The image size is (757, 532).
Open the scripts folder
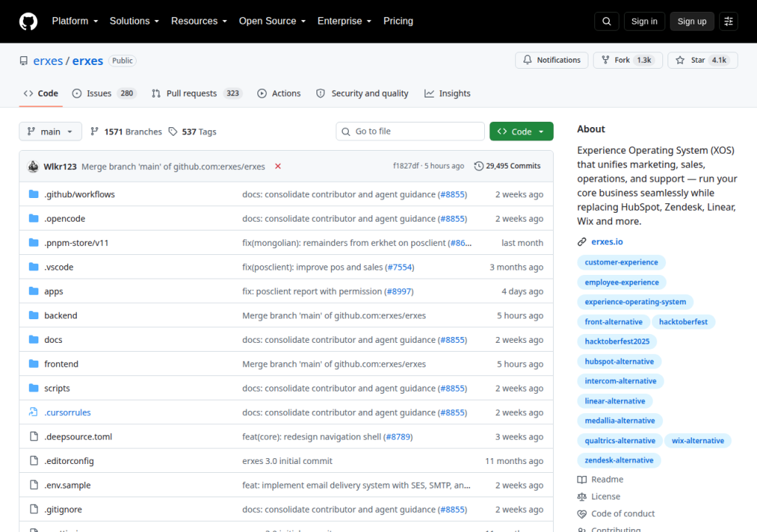click(x=57, y=388)
